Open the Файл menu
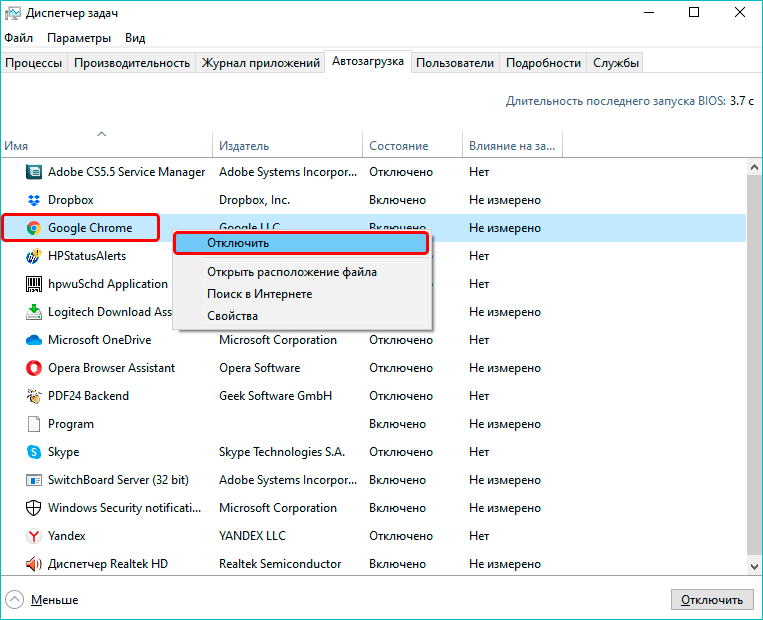This screenshot has height=620, width=763. 18,38
